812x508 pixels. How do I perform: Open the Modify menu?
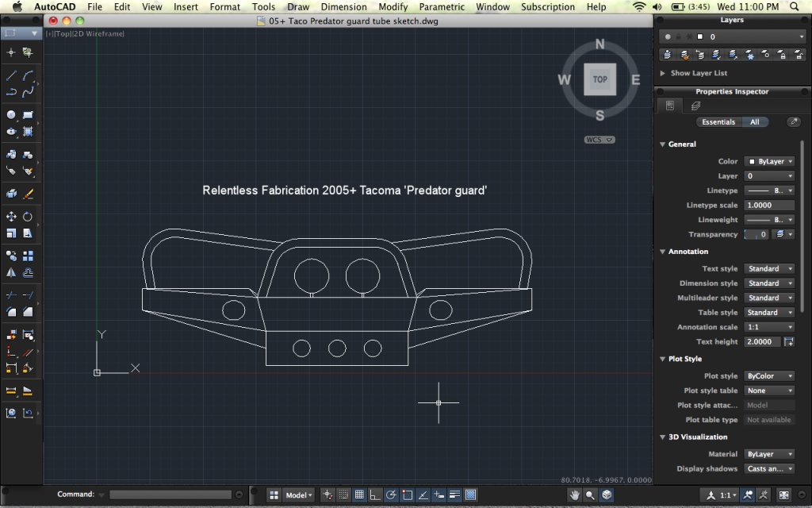(393, 6)
